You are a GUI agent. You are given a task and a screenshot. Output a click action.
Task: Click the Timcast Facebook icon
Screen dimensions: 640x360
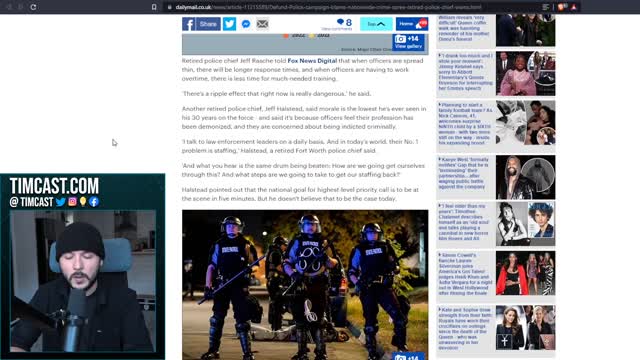tap(94, 202)
